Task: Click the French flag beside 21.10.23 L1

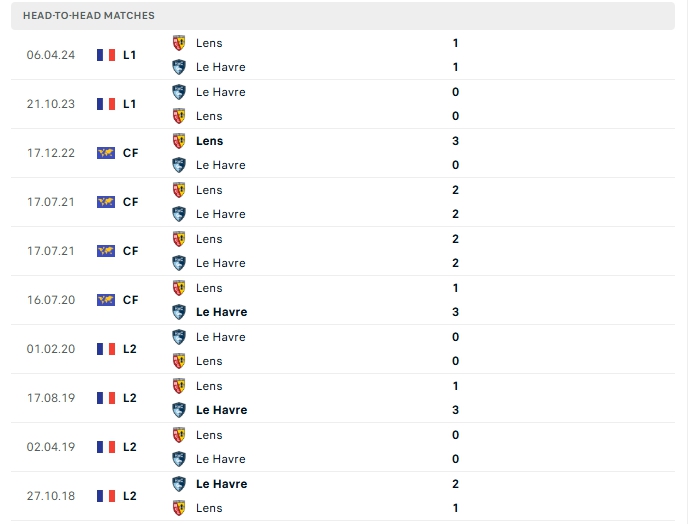Action: [106, 104]
